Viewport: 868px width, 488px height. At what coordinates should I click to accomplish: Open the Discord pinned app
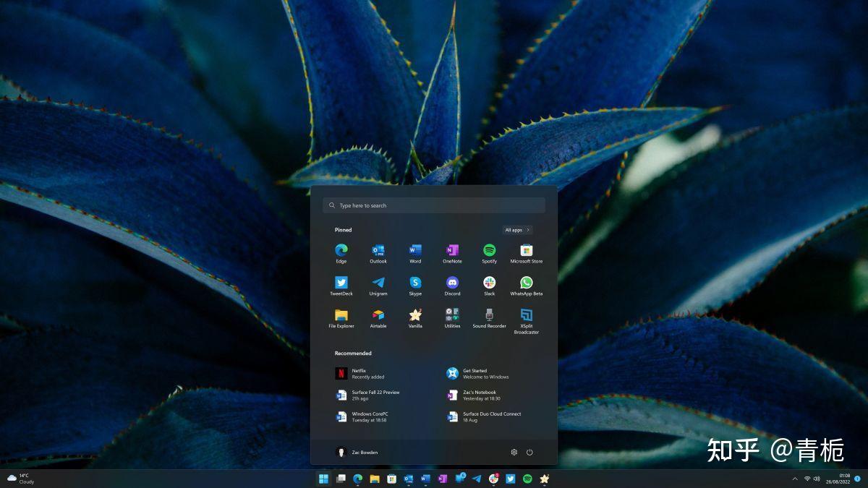(x=452, y=286)
